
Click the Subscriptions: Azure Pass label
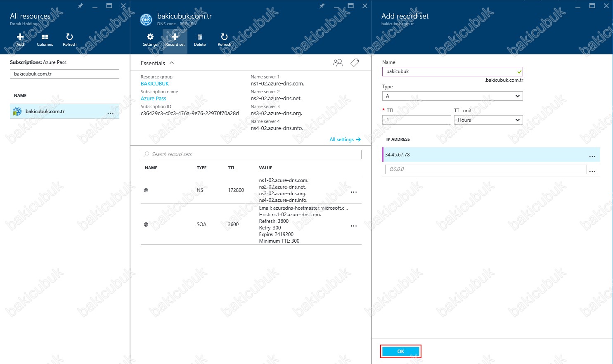[x=38, y=62]
